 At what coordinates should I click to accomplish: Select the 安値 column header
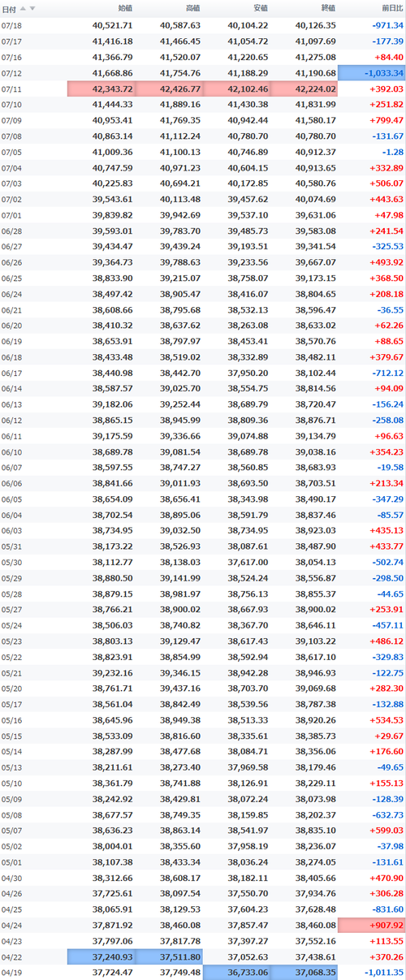coord(260,8)
